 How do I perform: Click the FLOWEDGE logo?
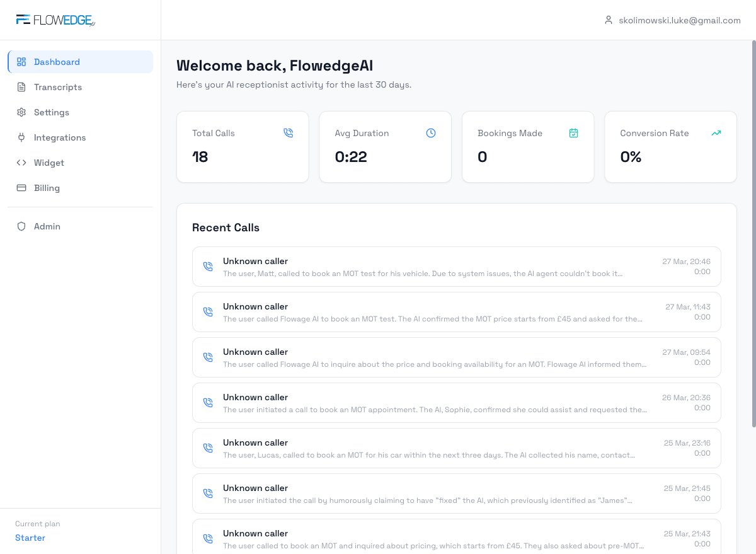[55, 20]
